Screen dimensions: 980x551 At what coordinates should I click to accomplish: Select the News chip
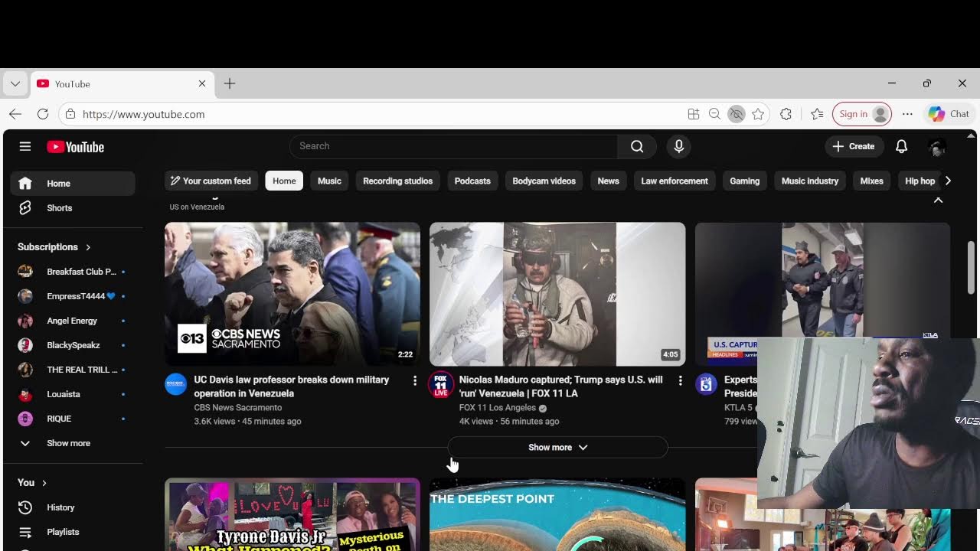pos(608,181)
